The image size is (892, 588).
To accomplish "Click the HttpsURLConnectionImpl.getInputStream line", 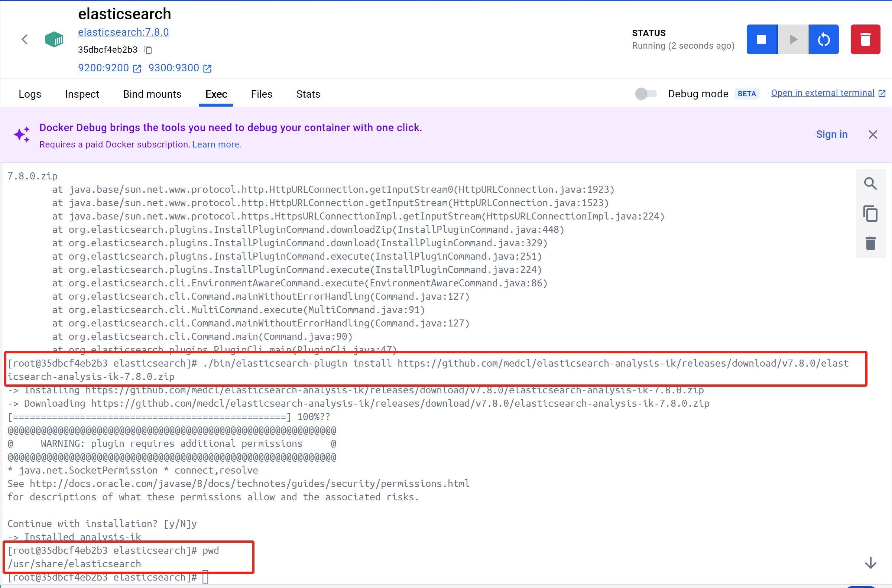I will click(x=359, y=217).
